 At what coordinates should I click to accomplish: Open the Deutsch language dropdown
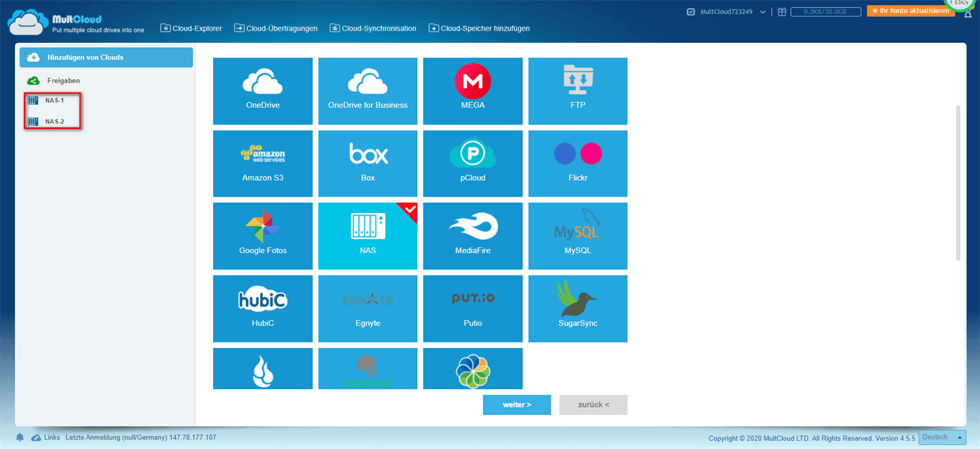pos(943,437)
